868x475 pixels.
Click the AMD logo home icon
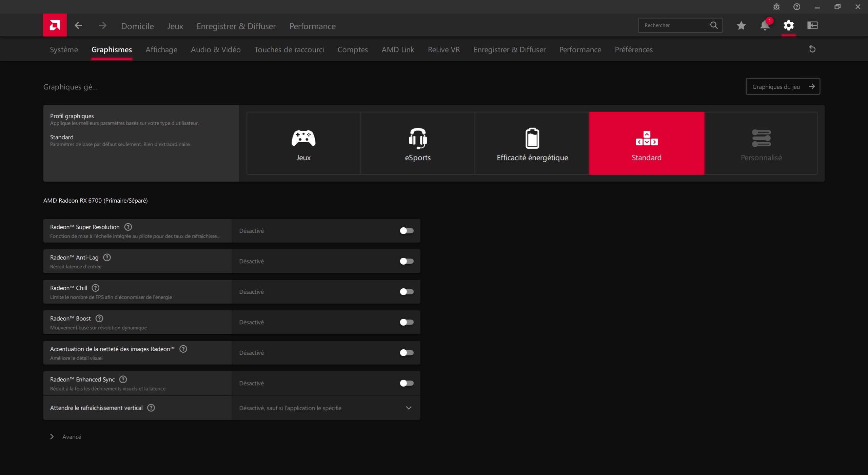click(x=55, y=25)
